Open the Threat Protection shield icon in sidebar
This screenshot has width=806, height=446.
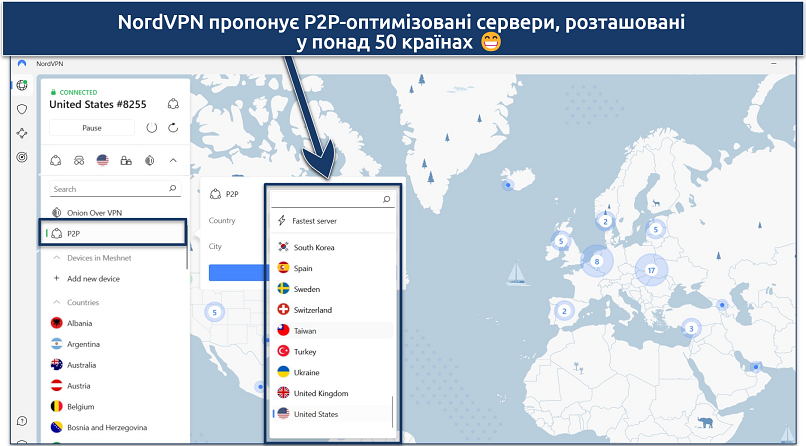point(22,109)
